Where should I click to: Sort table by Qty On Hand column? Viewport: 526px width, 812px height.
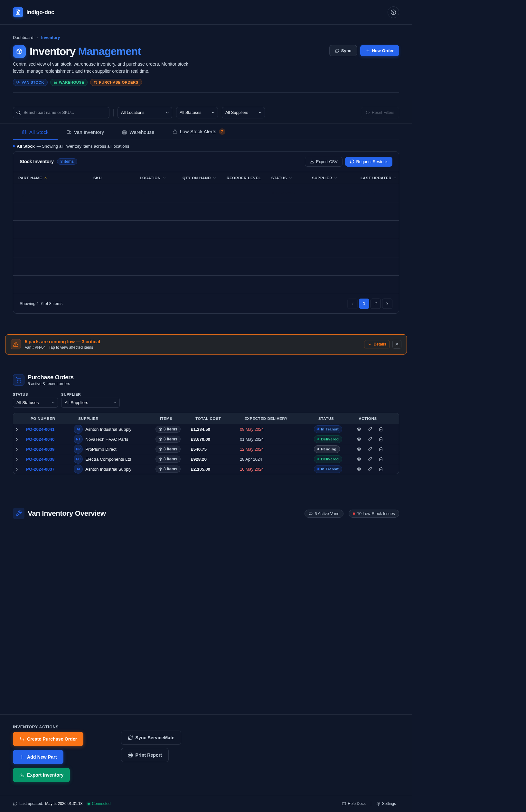199,178
